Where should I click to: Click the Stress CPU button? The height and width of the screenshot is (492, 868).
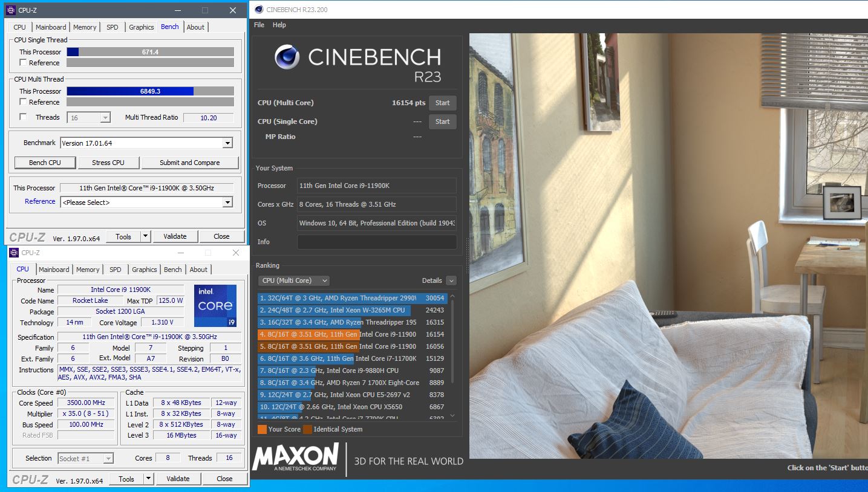point(108,163)
